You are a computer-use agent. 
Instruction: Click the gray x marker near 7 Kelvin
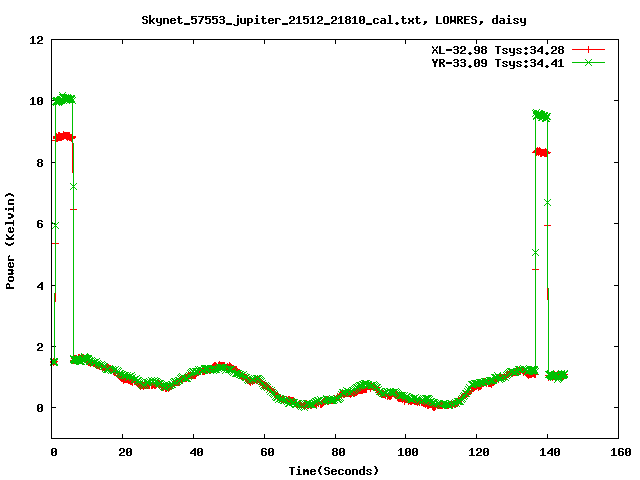coord(73,187)
